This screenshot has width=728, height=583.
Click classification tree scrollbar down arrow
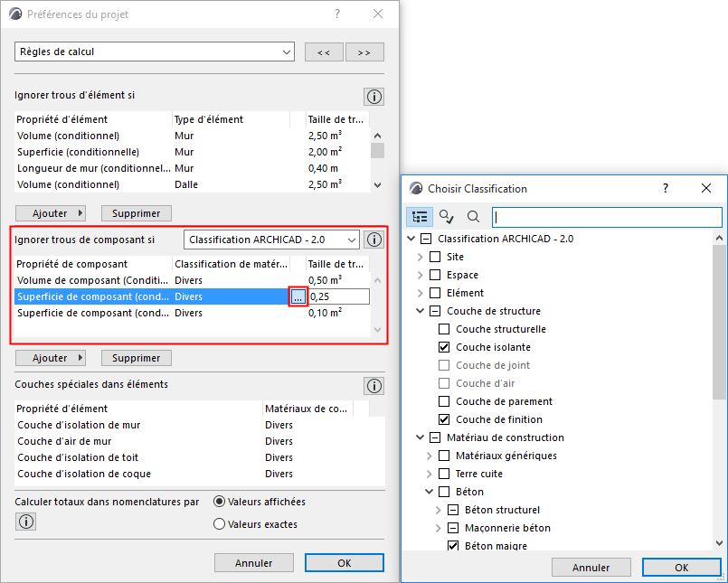pyautogui.click(x=719, y=542)
